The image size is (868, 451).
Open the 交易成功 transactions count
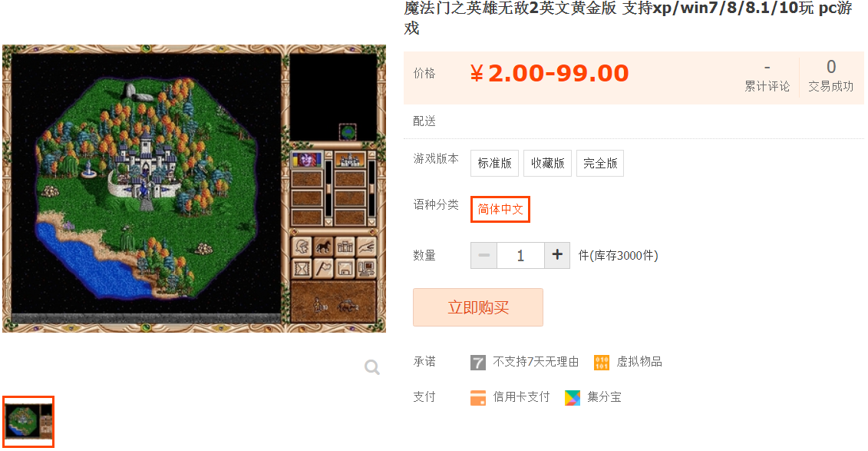click(831, 77)
